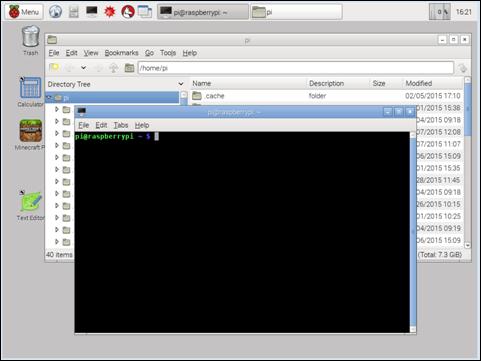The image size is (481, 361).
Task: Select the Minecraft Pi desktop icon
Action: coord(30,135)
